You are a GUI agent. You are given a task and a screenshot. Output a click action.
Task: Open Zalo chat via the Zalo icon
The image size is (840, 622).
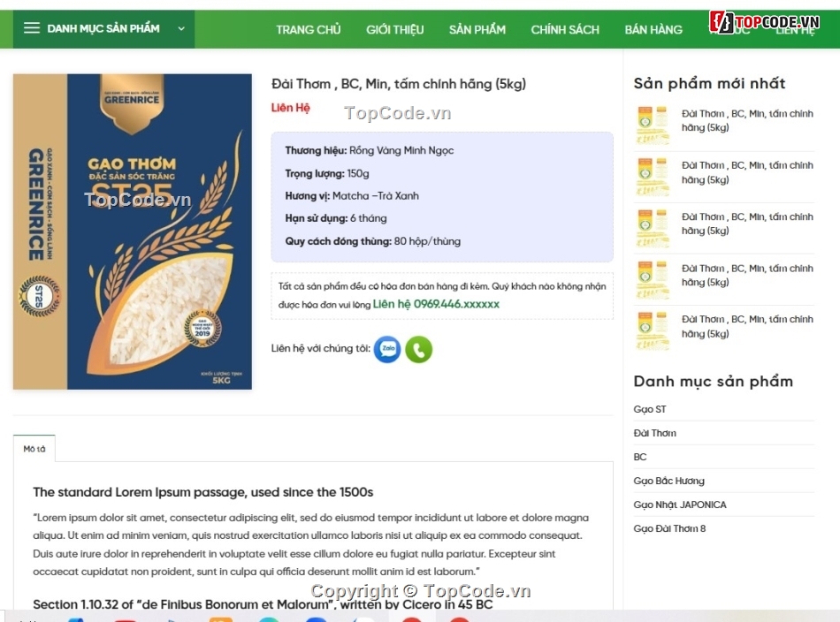[x=386, y=349]
